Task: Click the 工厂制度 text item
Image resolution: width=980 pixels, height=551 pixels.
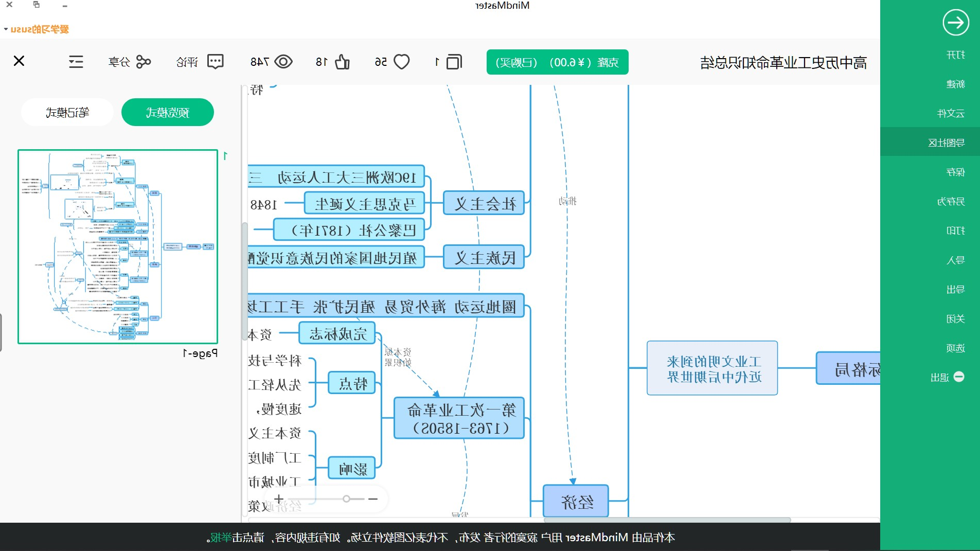Action: (275, 457)
